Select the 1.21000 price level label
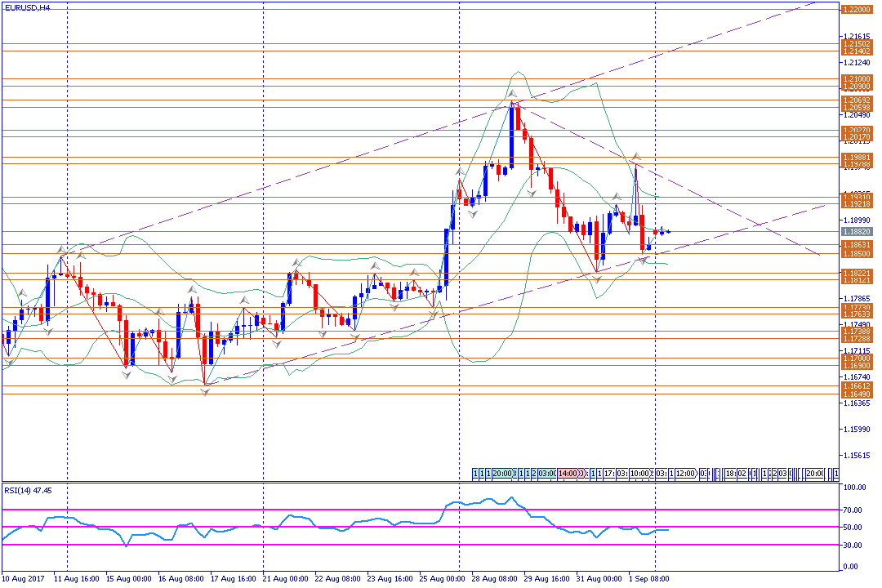 point(857,79)
